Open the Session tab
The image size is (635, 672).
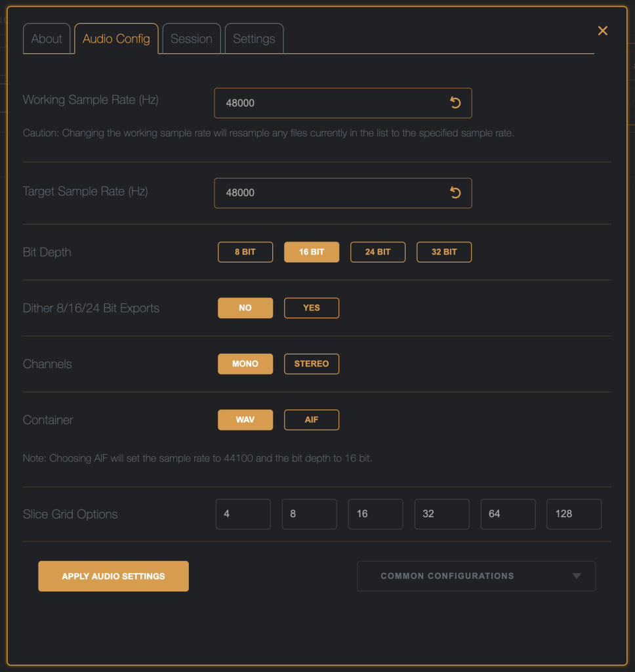click(192, 39)
